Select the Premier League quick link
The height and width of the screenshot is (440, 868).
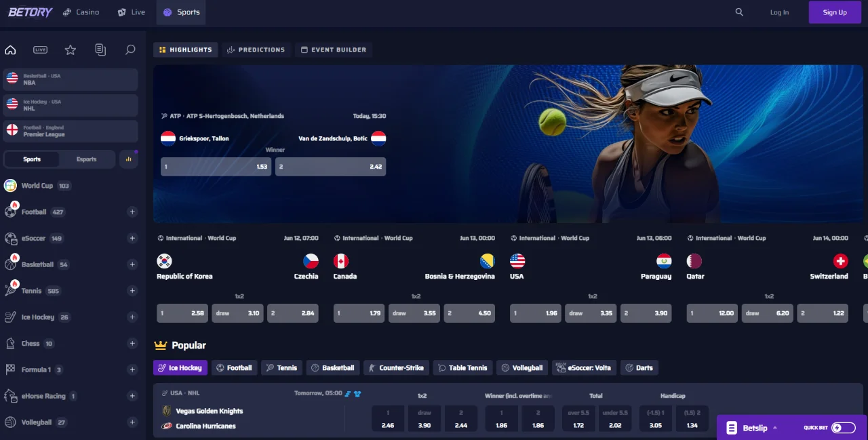(71, 132)
